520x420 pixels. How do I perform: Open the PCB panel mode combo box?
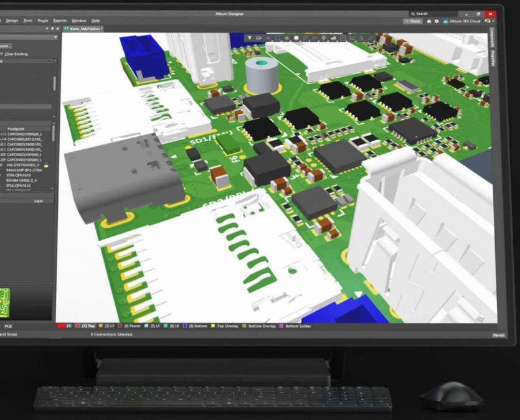pos(29,37)
